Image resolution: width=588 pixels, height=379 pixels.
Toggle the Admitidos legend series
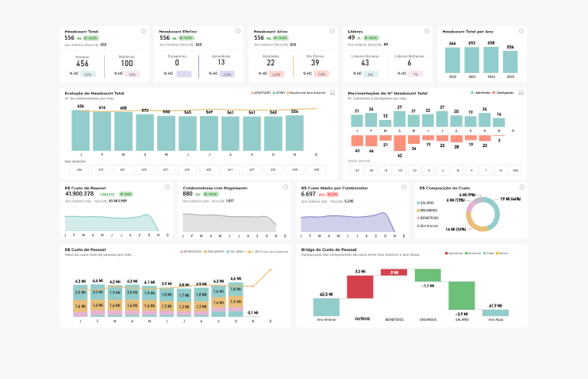click(481, 93)
